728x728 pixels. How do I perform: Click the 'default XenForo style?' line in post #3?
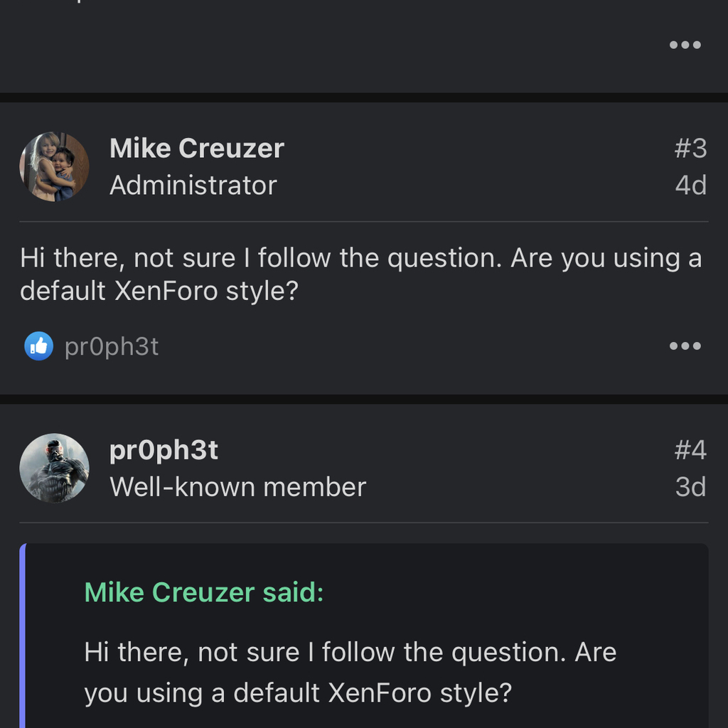pyautogui.click(x=159, y=291)
